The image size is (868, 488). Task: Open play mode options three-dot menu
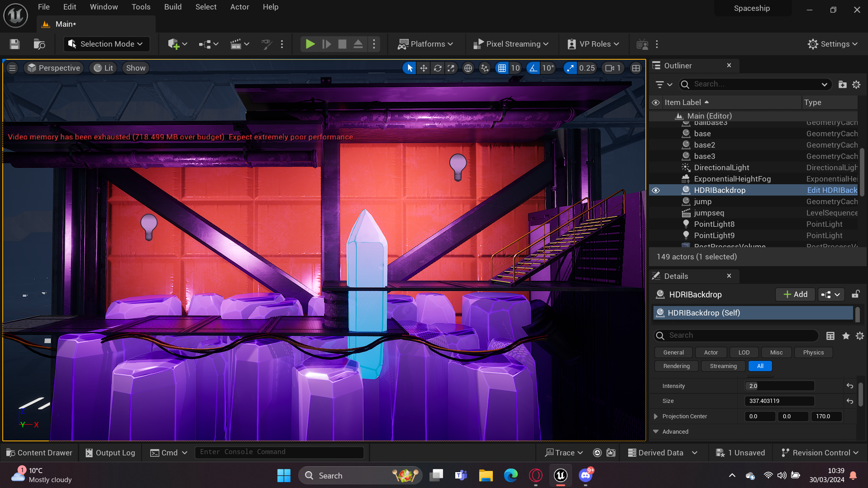click(x=374, y=44)
